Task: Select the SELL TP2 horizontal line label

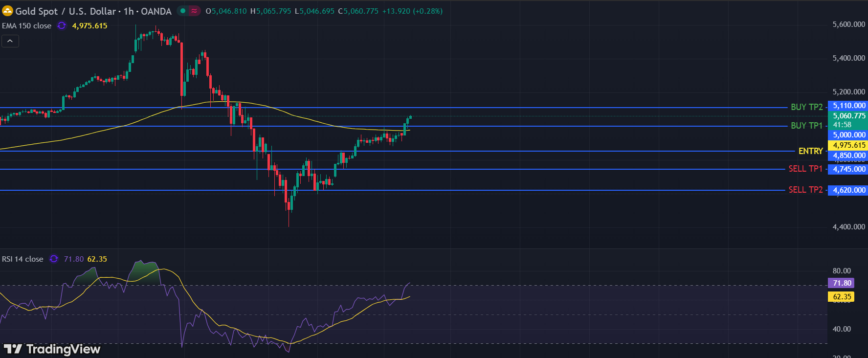Action: click(x=805, y=190)
